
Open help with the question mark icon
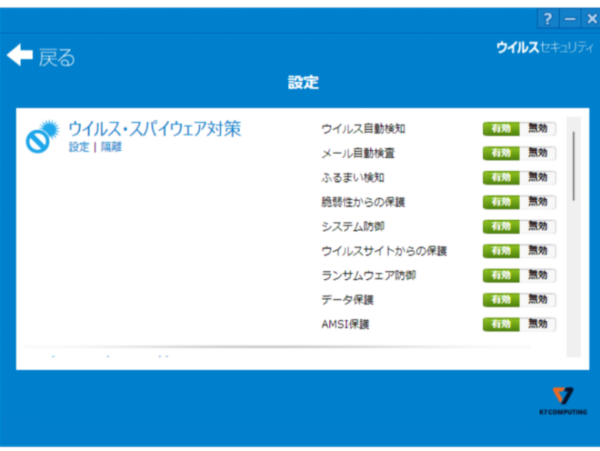click(548, 19)
